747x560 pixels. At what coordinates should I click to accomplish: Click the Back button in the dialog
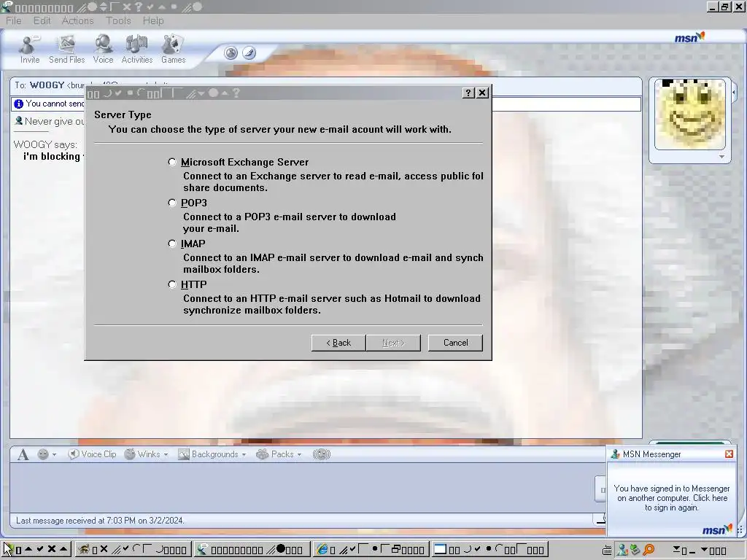click(338, 343)
